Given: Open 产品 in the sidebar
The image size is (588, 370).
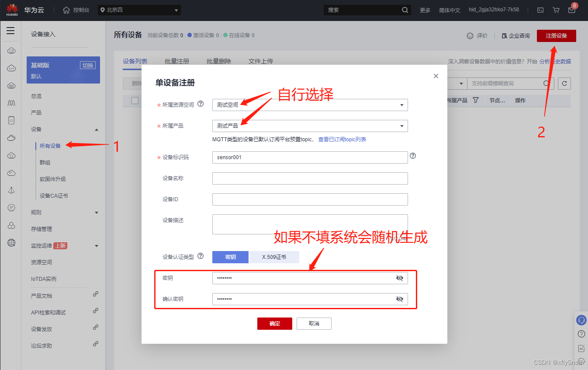Looking at the screenshot, I should point(36,112).
